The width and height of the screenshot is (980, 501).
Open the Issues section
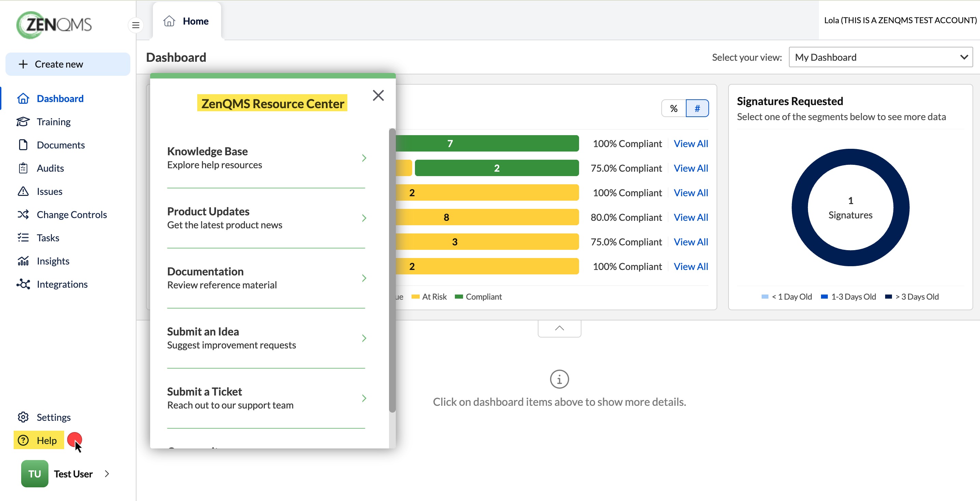[x=49, y=191]
